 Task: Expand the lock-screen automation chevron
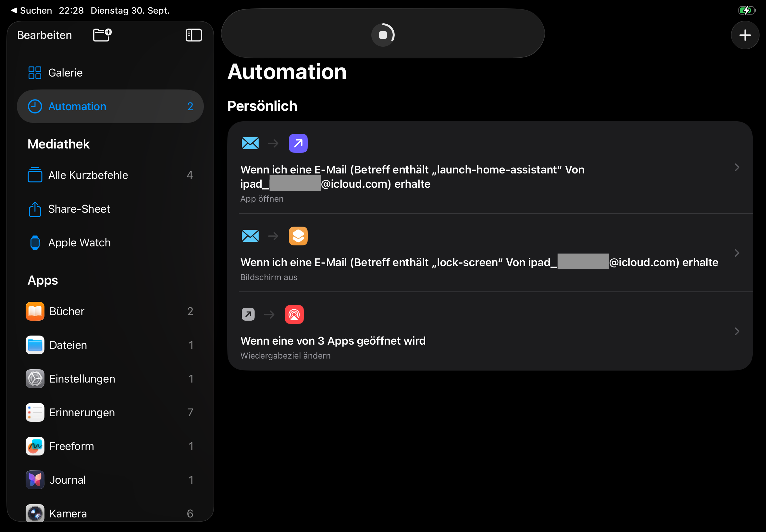pyautogui.click(x=737, y=253)
